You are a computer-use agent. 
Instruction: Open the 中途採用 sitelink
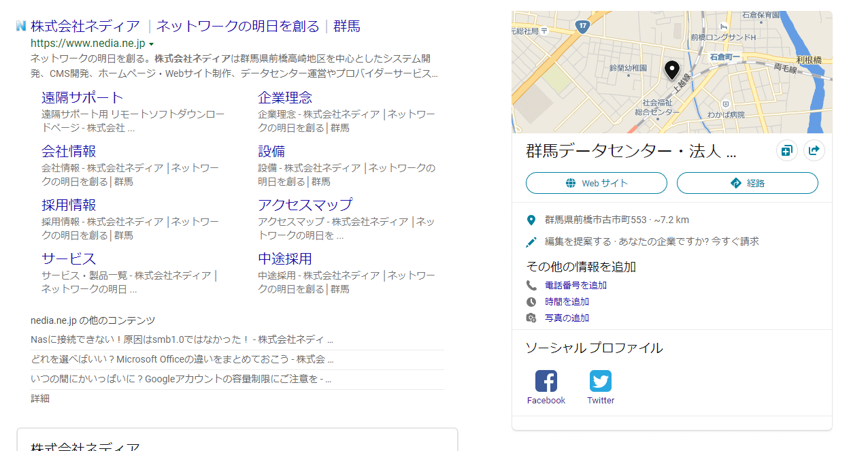pos(285,258)
